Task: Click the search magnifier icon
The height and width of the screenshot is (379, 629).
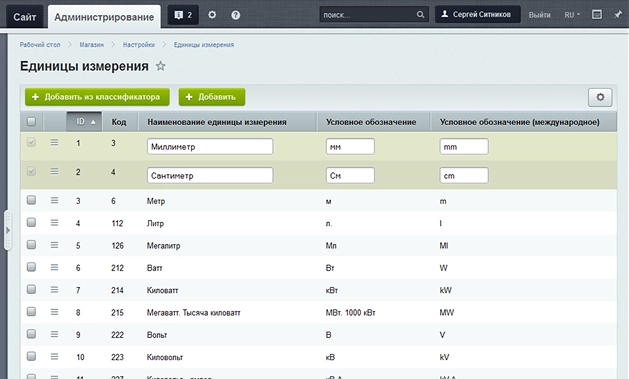Action: (x=420, y=15)
